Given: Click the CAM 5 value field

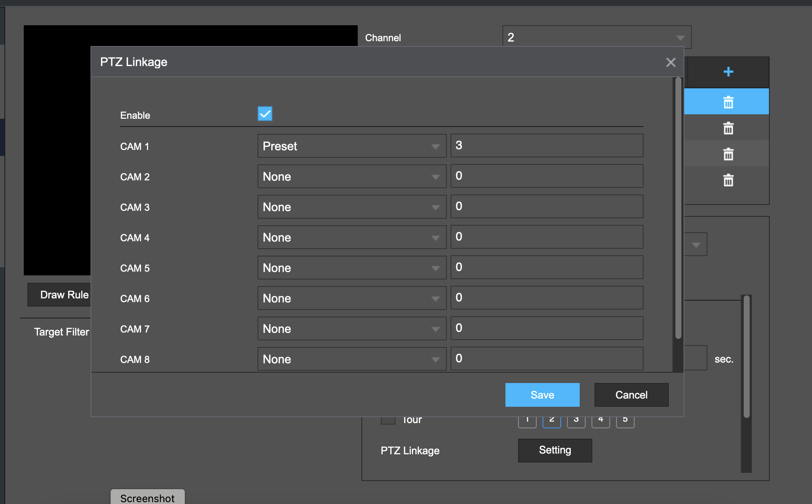Looking at the screenshot, I should (547, 267).
